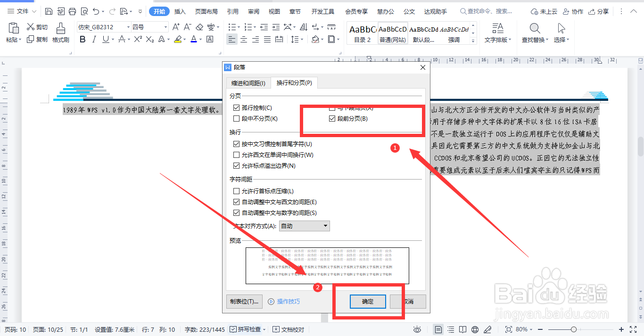Screen dimensions: 644x336
Task: Undo the last action
Action: coord(96,11)
